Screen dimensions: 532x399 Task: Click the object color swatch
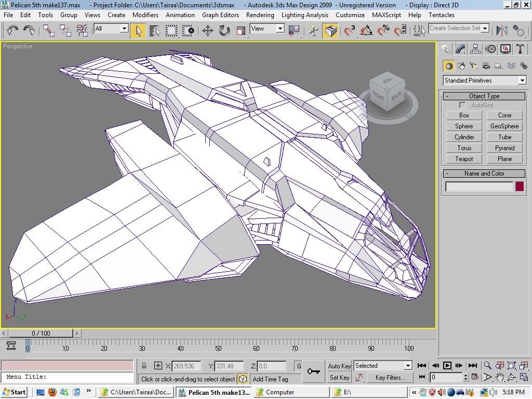click(520, 187)
